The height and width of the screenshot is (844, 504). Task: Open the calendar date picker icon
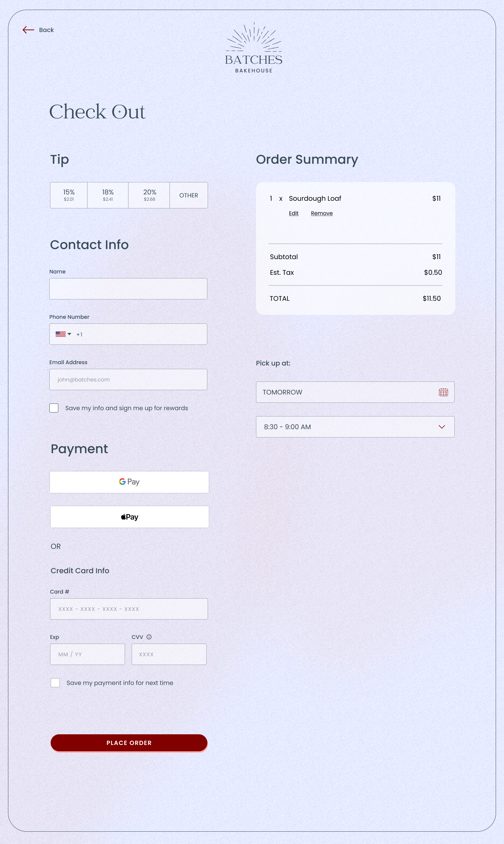[443, 392]
